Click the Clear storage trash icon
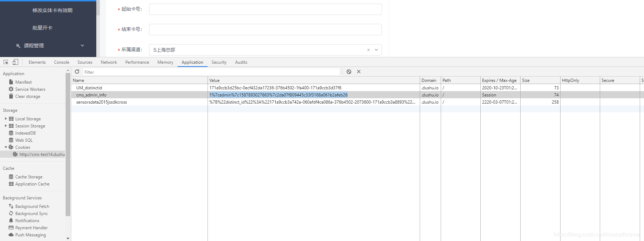Screen dimensions: 644x241 [11, 96]
